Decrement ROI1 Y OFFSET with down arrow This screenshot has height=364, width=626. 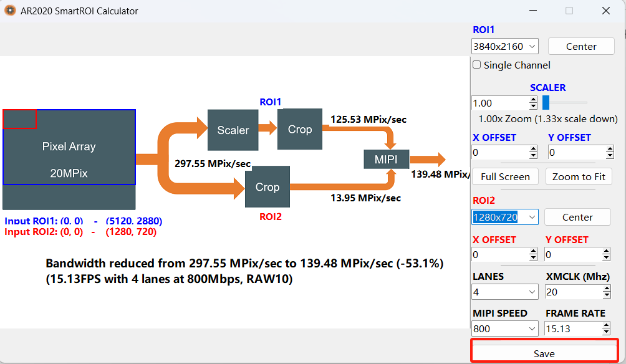[610, 156]
